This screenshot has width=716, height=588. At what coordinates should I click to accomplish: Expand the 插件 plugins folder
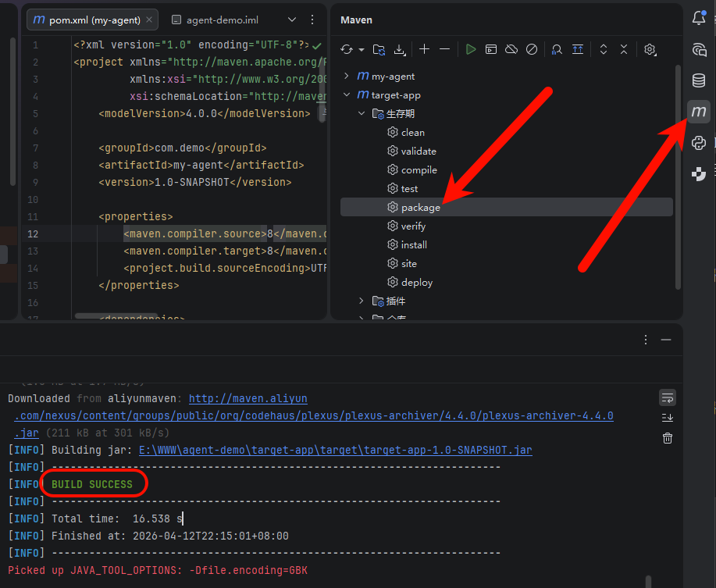point(362,301)
